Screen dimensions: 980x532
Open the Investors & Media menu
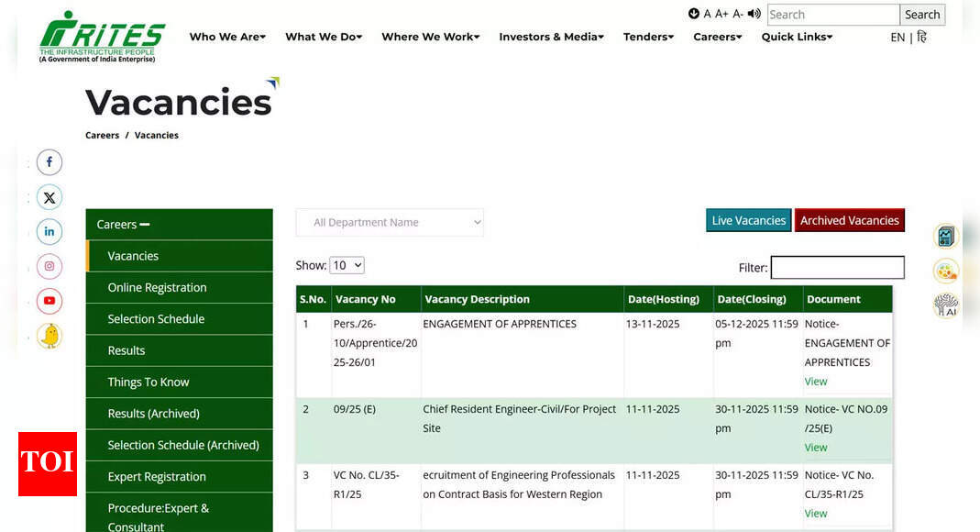coord(550,37)
